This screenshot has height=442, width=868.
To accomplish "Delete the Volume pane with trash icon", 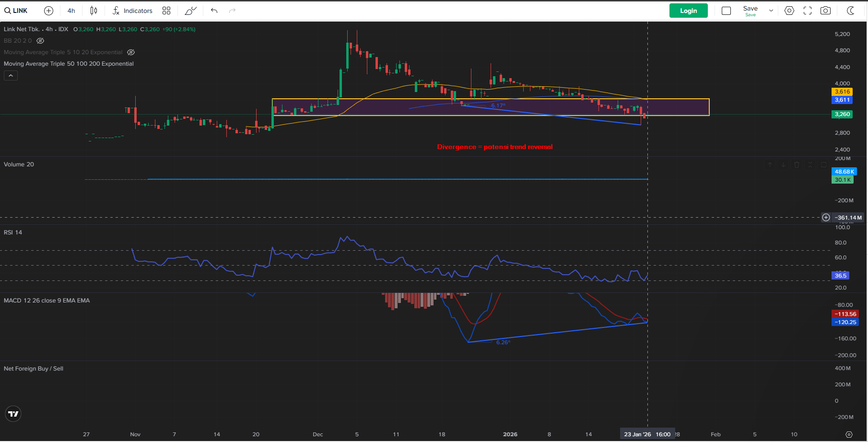I will point(797,164).
